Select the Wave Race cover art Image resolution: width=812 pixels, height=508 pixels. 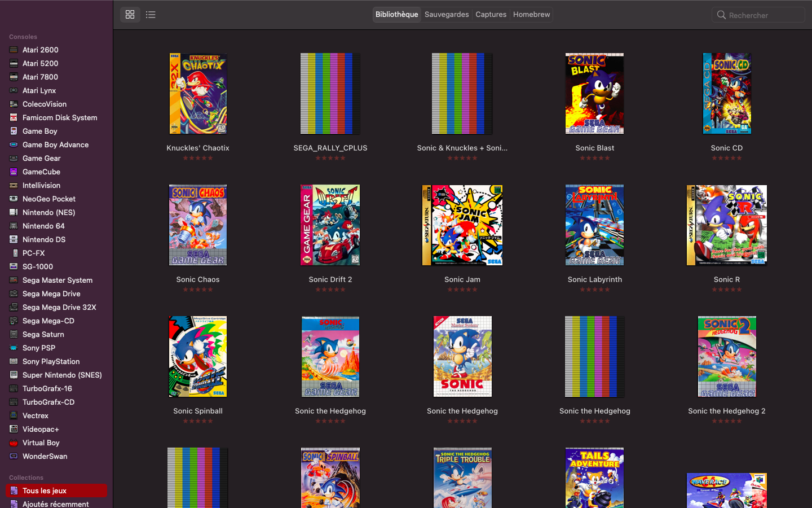(727, 491)
